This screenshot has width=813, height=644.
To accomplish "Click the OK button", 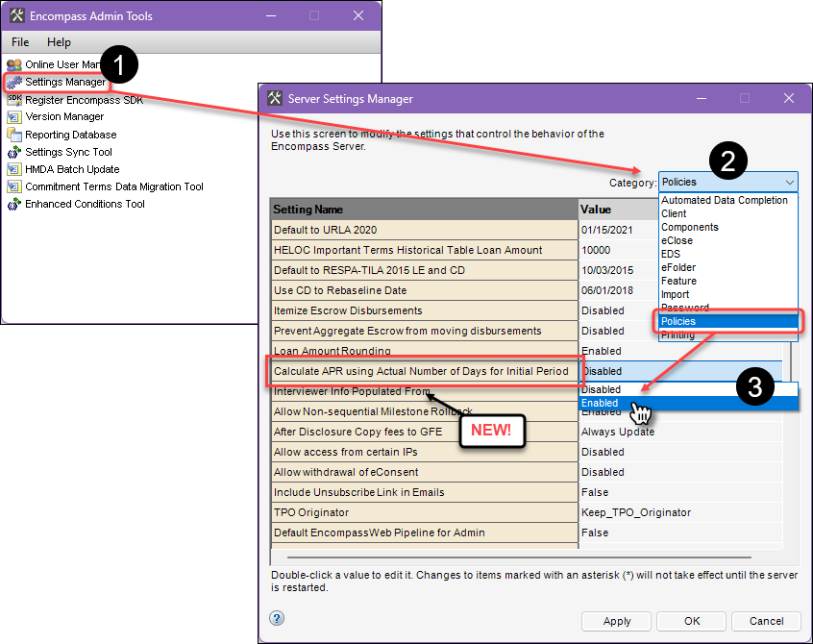I will pyautogui.click(x=692, y=621).
